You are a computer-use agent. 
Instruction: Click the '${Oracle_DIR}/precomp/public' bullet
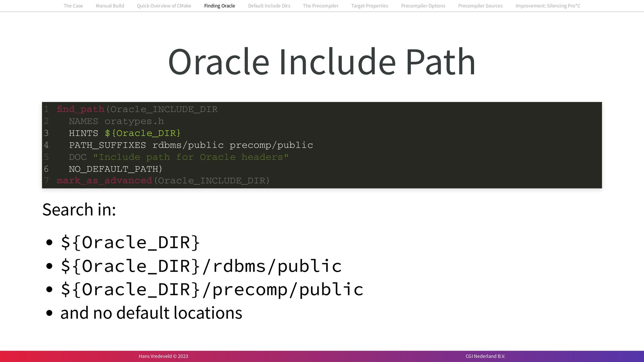point(212,290)
